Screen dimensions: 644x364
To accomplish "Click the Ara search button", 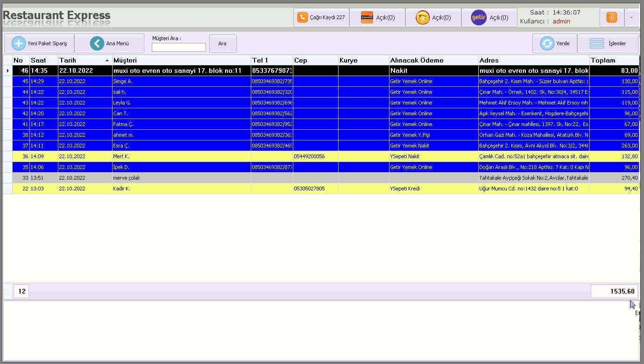I will click(223, 43).
